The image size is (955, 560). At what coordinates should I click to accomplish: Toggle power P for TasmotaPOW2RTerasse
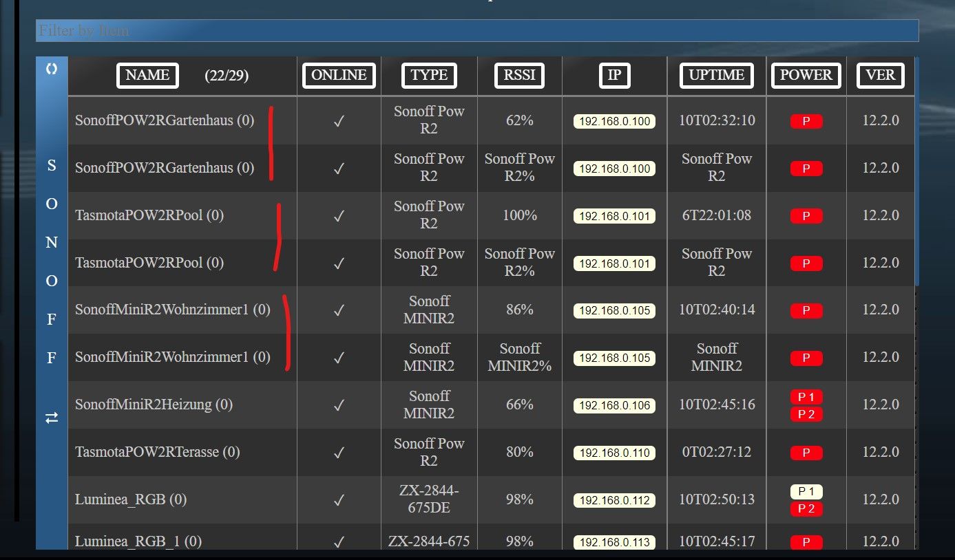coord(806,453)
